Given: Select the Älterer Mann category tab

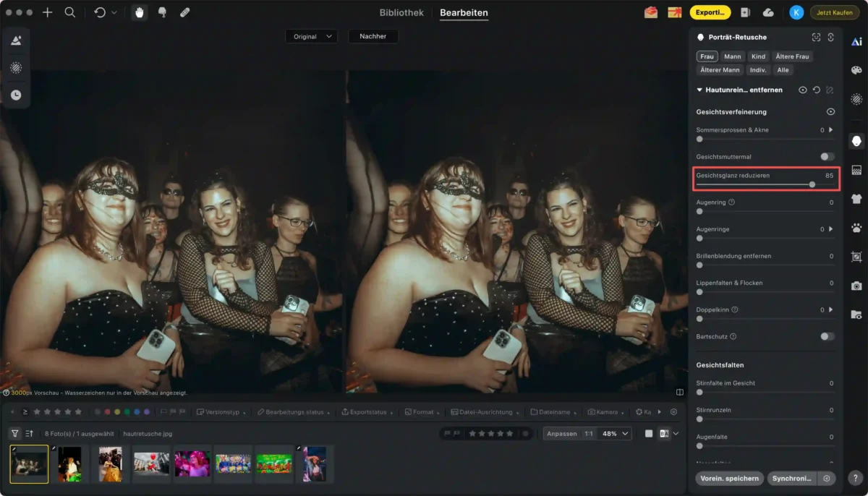Looking at the screenshot, I should pyautogui.click(x=720, y=70).
